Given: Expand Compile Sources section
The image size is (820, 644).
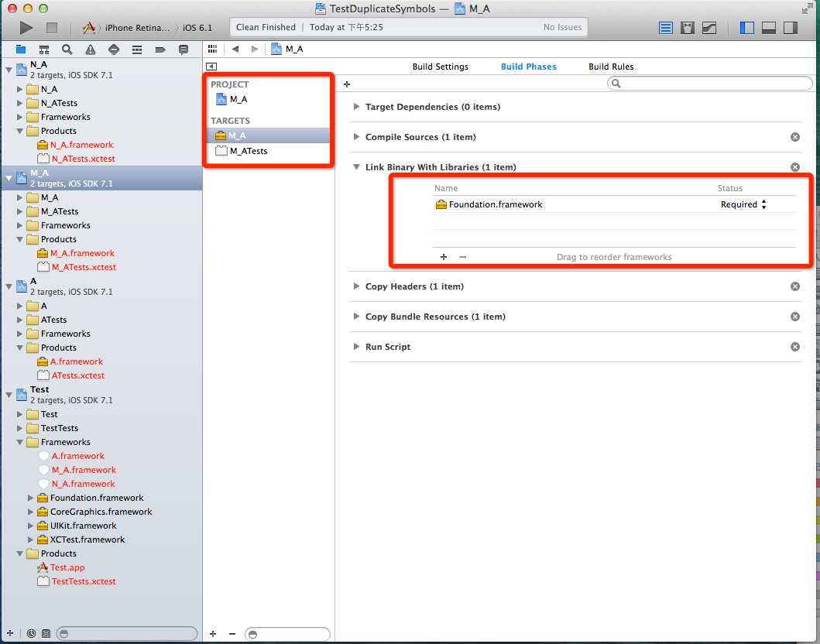Looking at the screenshot, I should coord(356,137).
